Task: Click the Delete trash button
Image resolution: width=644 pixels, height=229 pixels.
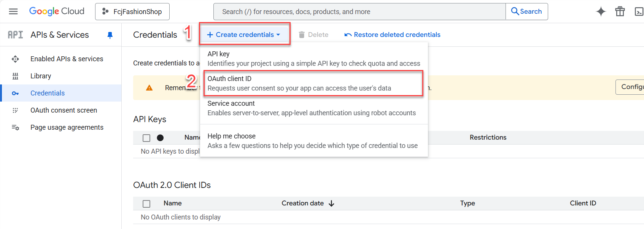Action: pos(313,35)
